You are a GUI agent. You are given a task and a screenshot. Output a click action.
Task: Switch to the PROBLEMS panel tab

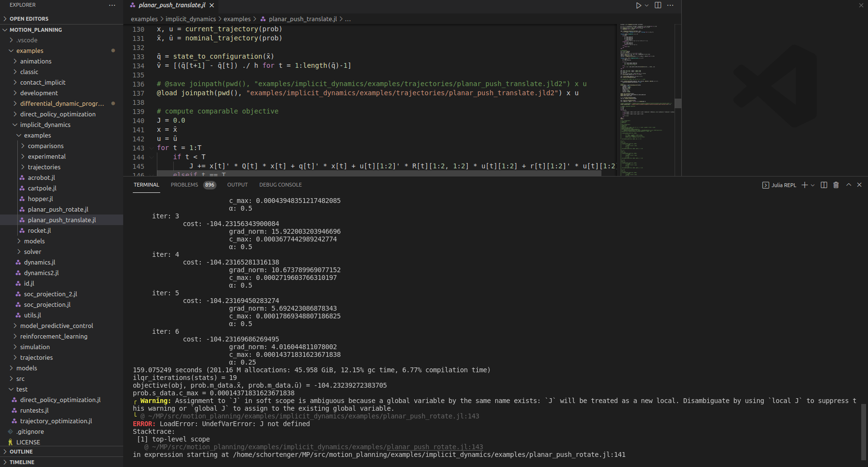point(184,185)
